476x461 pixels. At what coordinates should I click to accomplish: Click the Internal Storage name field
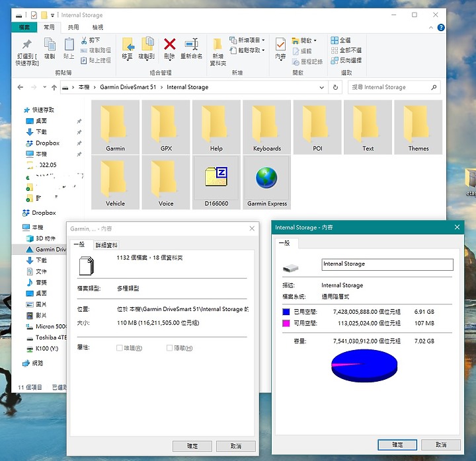(387, 264)
